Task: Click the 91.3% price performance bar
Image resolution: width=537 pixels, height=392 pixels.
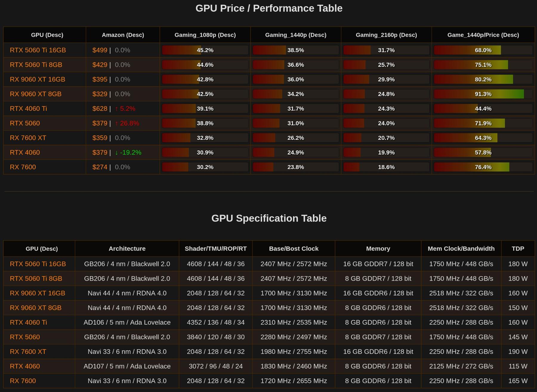Action: (x=483, y=94)
